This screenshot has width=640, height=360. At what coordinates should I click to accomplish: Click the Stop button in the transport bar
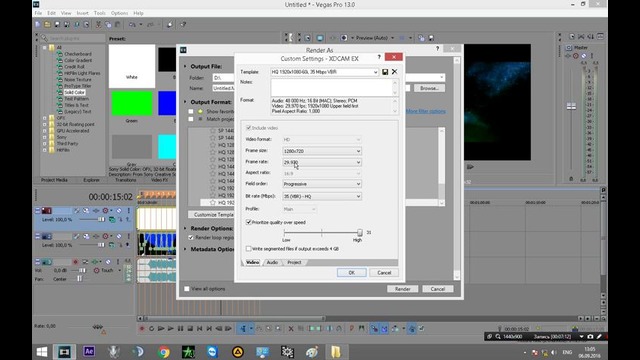(190, 329)
